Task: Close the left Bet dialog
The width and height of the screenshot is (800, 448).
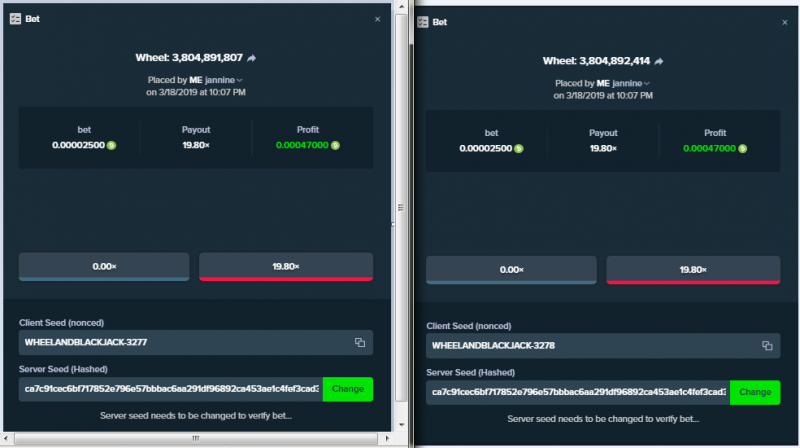Action: pos(378,19)
